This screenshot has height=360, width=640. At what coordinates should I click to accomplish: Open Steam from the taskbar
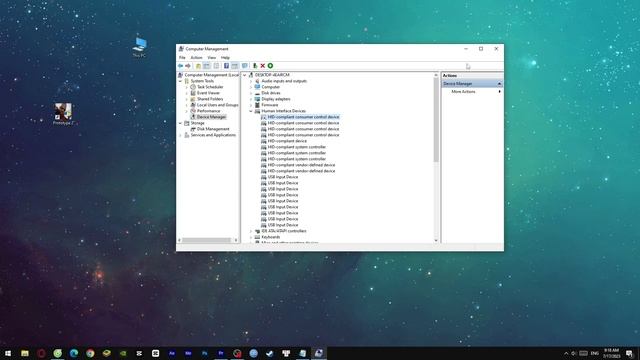click(270, 353)
